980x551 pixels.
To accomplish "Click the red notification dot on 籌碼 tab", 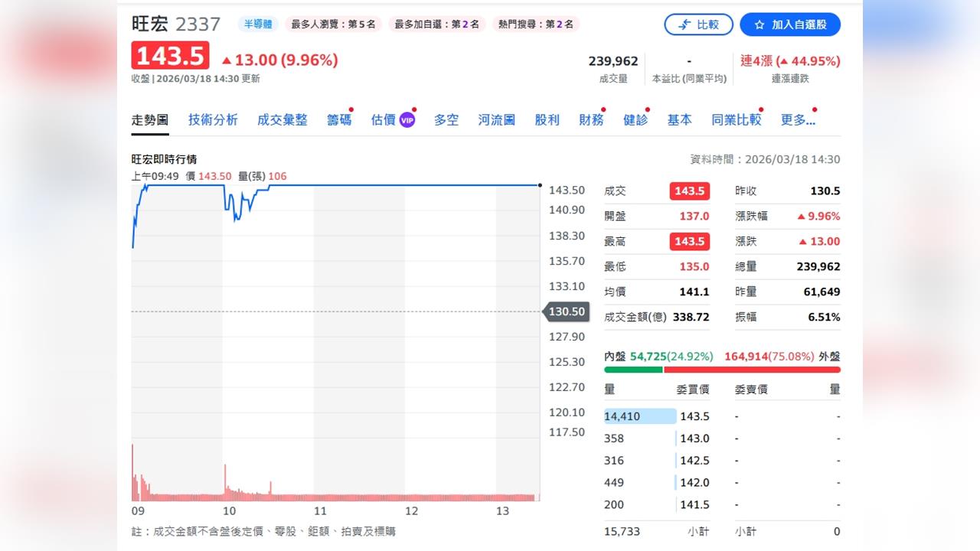I will [x=353, y=109].
